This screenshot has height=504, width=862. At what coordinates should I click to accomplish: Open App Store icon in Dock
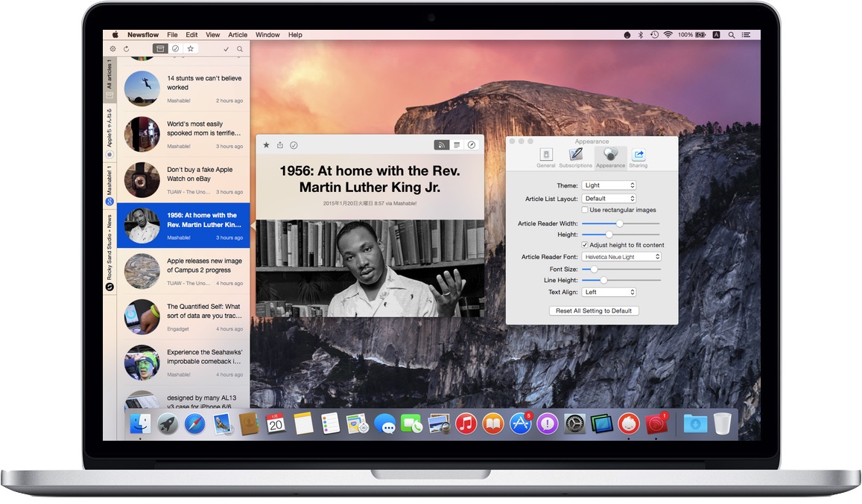[x=520, y=424]
